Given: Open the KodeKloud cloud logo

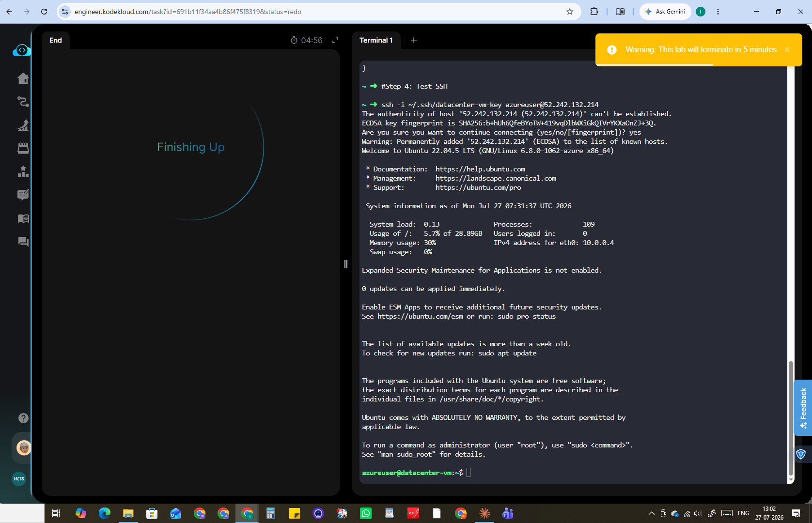Looking at the screenshot, I should (22, 50).
